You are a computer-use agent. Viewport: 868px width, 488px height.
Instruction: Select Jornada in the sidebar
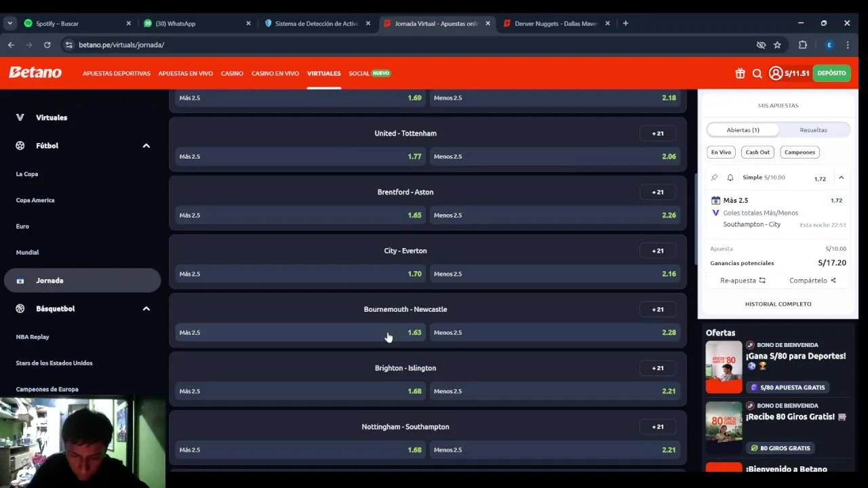(82, 281)
